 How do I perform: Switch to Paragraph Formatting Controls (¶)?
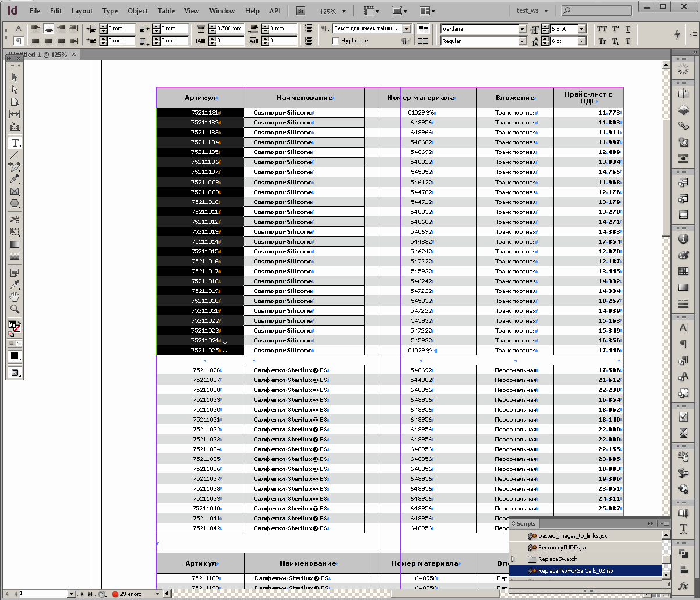point(19,41)
